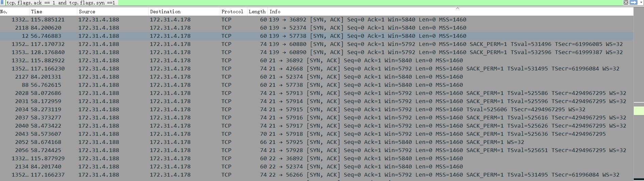Open the filter history dropdown arrow
This screenshot has width=644, height=181.
coord(641,2)
